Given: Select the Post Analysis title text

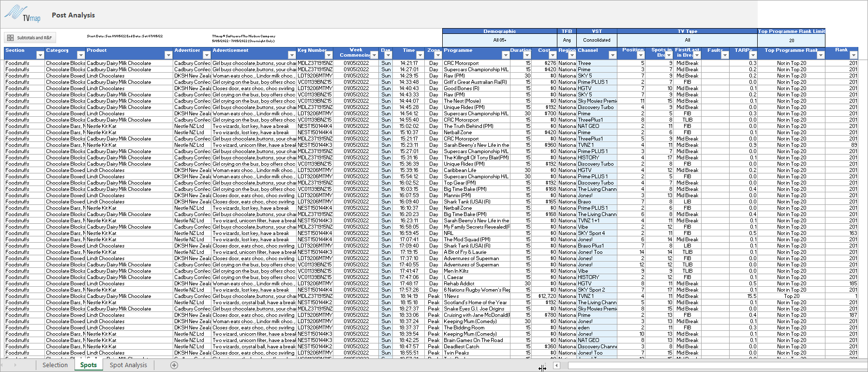Looking at the screenshot, I should click(x=74, y=15).
